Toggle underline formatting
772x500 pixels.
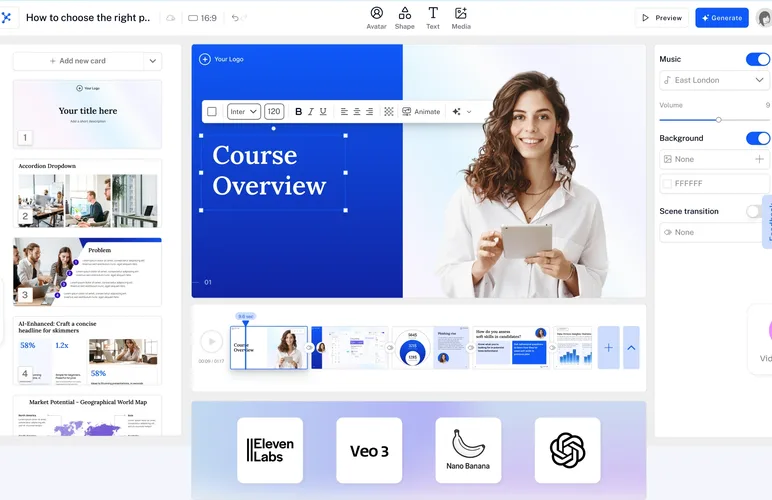click(x=323, y=112)
